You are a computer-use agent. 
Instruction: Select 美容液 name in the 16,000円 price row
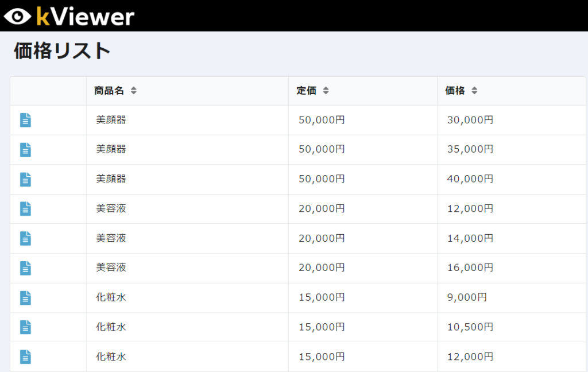[x=111, y=268]
